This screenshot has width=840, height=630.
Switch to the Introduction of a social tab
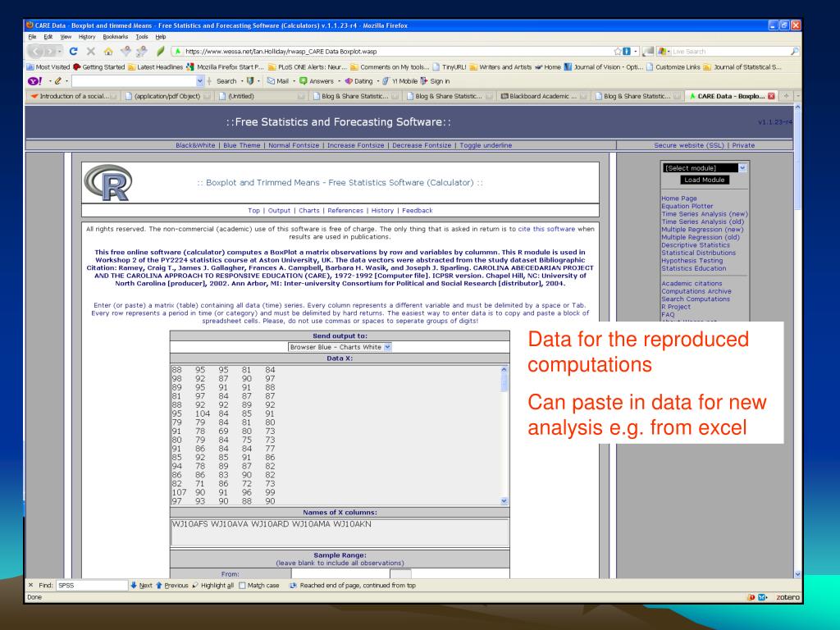(x=74, y=97)
